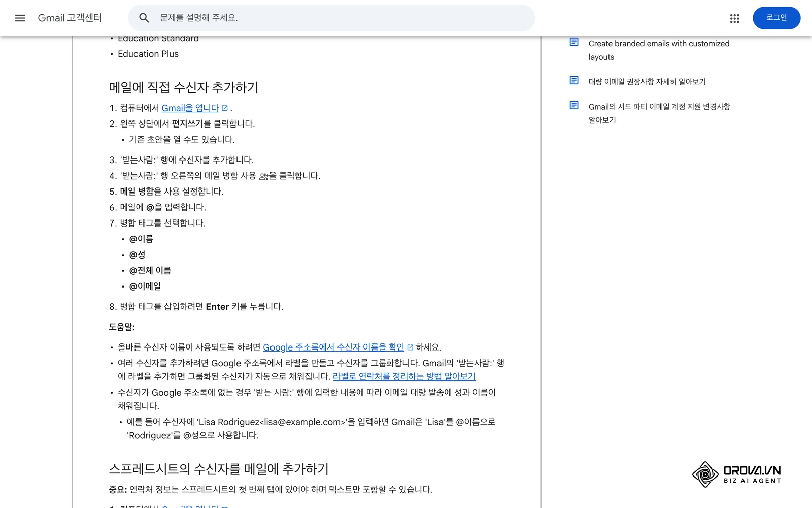Click the bold '메일 병합' text in step 5
The image size is (812, 508).
[x=137, y=192]
